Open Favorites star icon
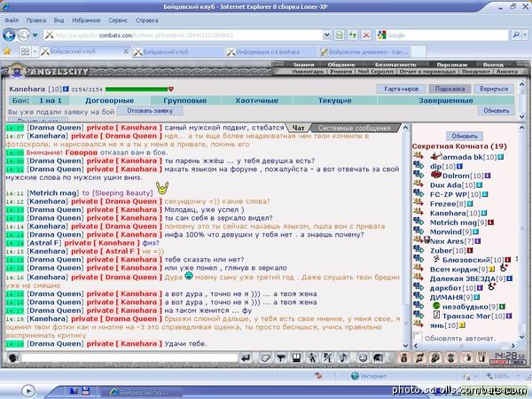 tap(7, 51)
